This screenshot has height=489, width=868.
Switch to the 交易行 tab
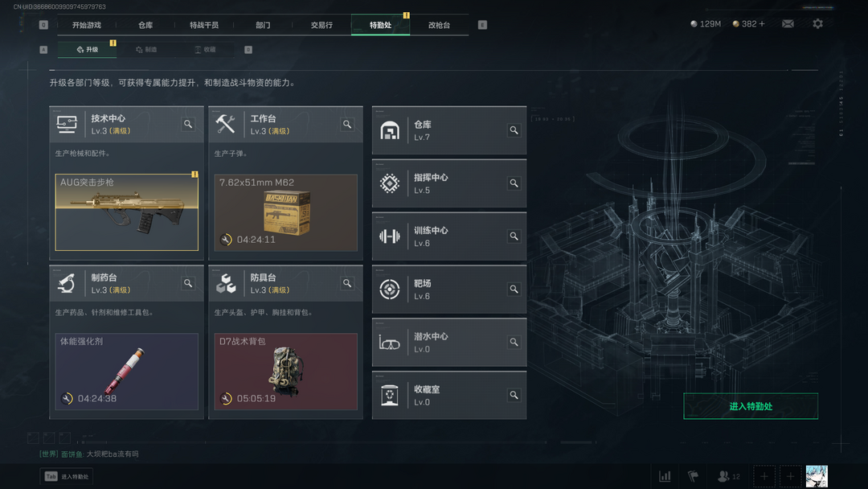click(321, 25)
